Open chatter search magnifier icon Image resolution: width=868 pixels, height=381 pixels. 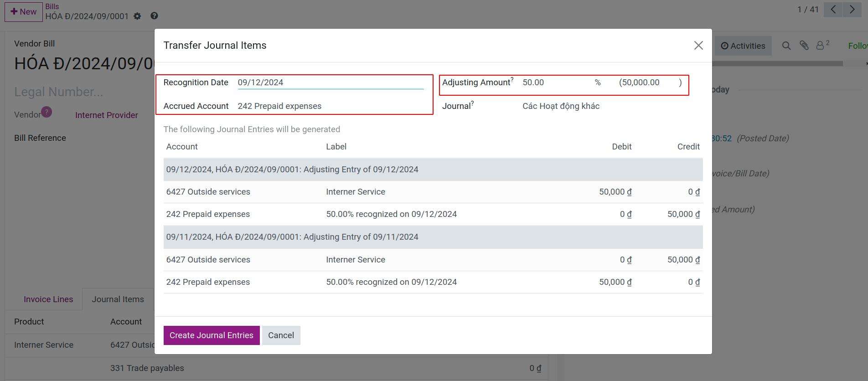coord(786,46)
